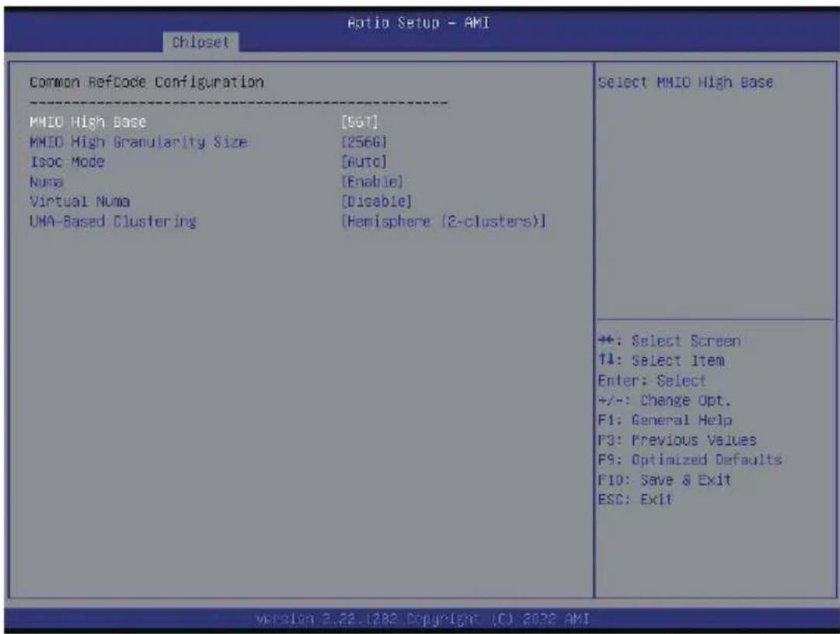840x634 pixels.
Task: Click the F9: Optimized Defaults hint
Action: coord(690,460)
